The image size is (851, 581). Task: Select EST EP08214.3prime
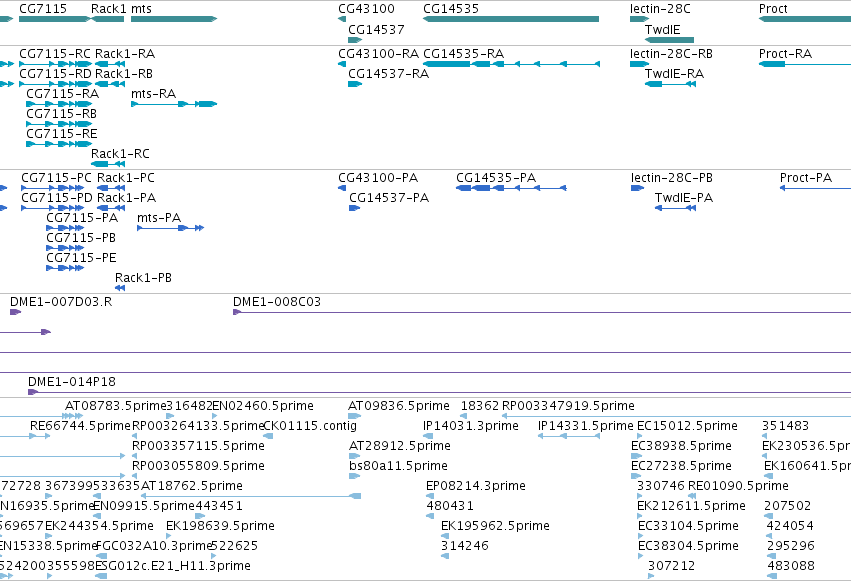click(x=476, y=487)
